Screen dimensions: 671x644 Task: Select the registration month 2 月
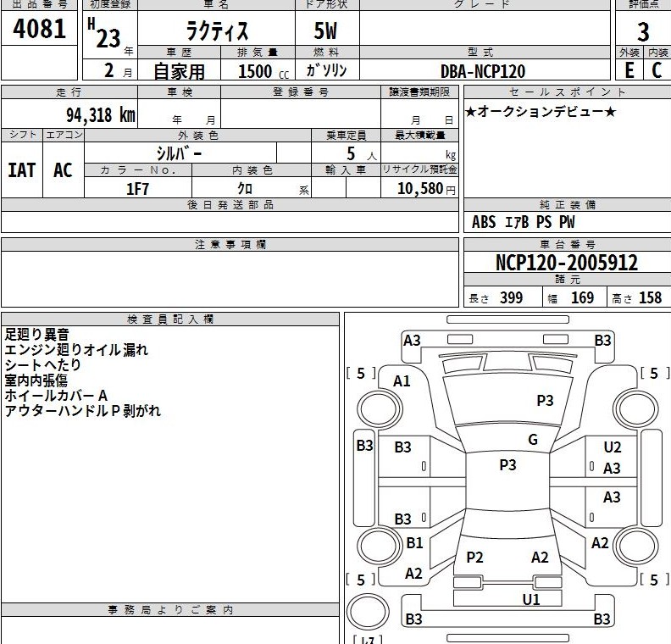[118, 70]
